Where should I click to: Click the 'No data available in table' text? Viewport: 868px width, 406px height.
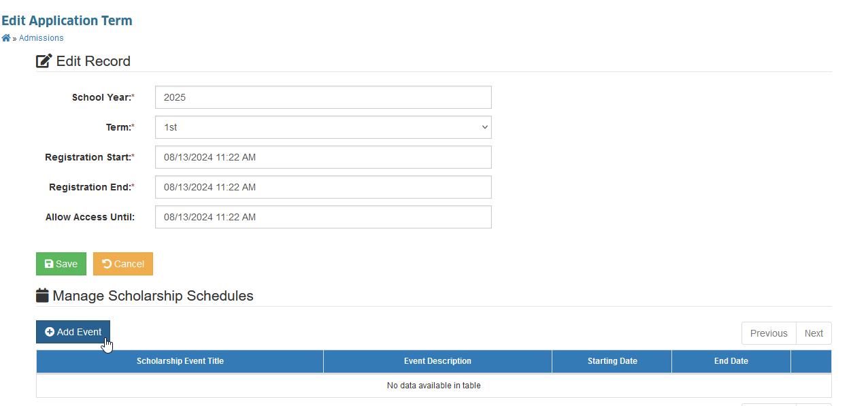(434, 386)
